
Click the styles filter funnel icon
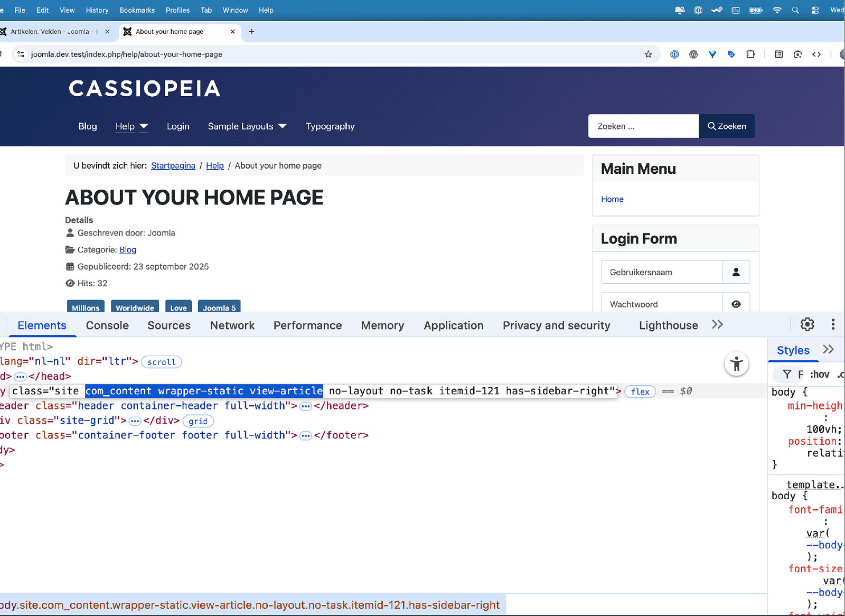pos(787,374)
